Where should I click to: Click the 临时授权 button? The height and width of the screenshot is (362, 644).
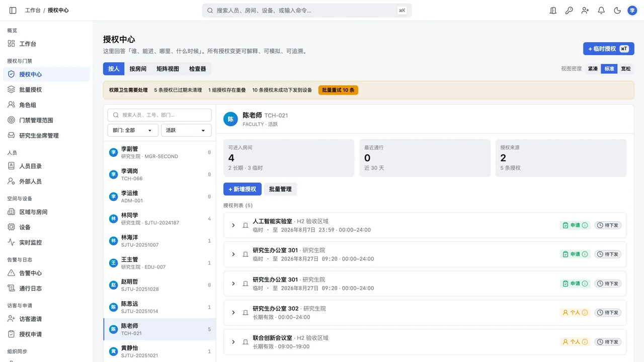point(609,49)
